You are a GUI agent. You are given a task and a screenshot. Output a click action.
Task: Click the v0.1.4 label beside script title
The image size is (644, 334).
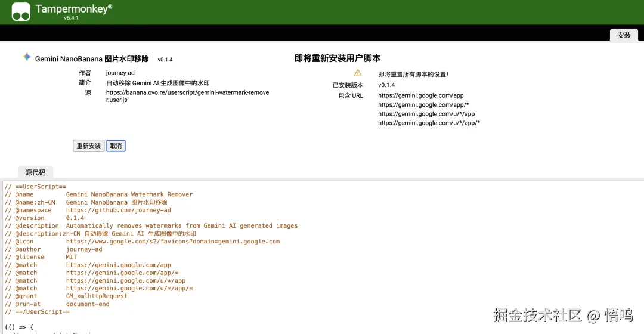coord(165,60)
